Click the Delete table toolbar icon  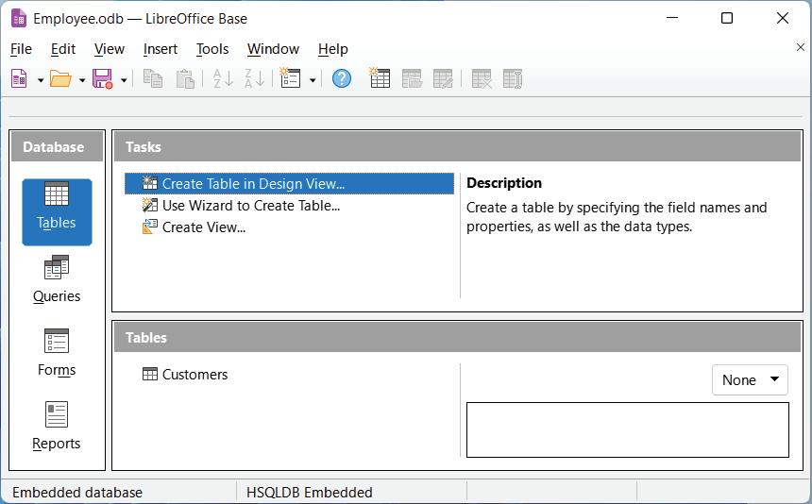[482, 79]
